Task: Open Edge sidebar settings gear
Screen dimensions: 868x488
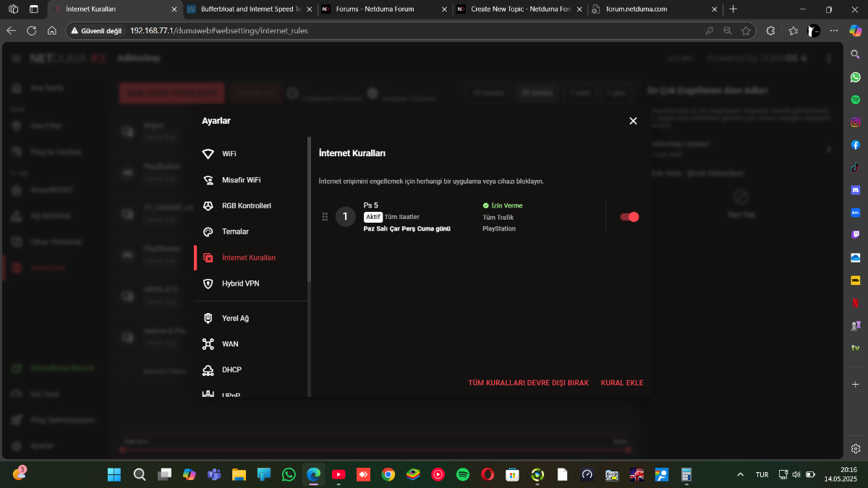Action: (x=856, y=448)
